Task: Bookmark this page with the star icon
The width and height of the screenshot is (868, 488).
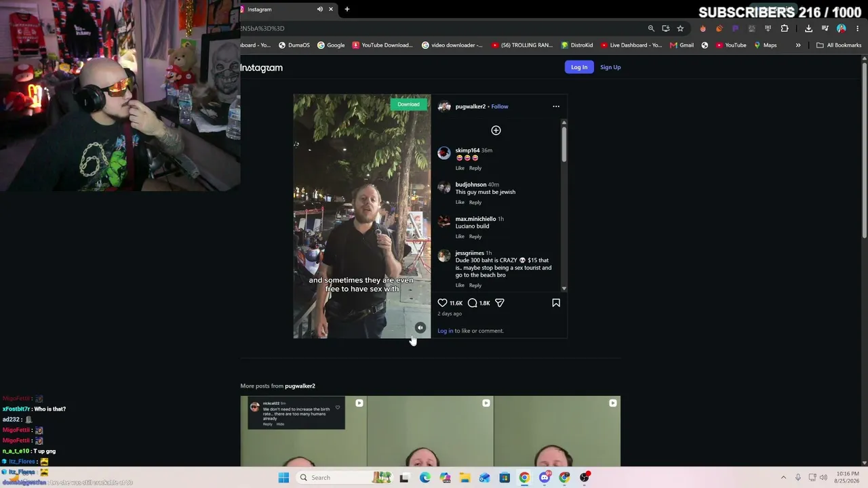Action: (x=680, y=28)
